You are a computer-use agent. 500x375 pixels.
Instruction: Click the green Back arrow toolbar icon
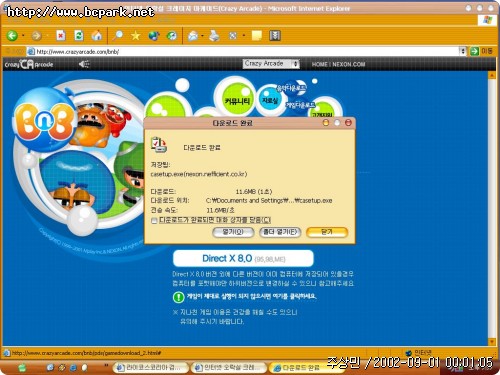(12, 36)
